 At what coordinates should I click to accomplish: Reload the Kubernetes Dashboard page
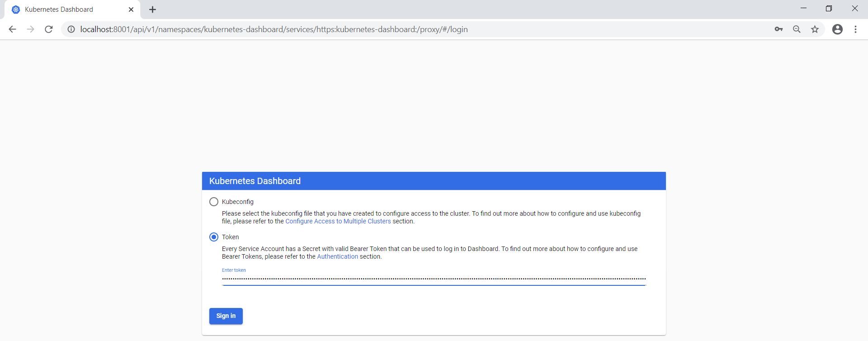49,29
